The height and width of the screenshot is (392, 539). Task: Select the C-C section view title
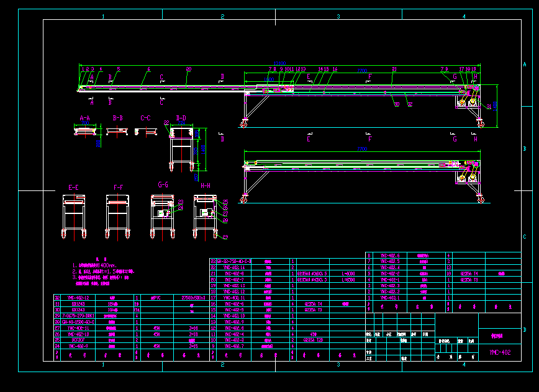click(145, 118)
